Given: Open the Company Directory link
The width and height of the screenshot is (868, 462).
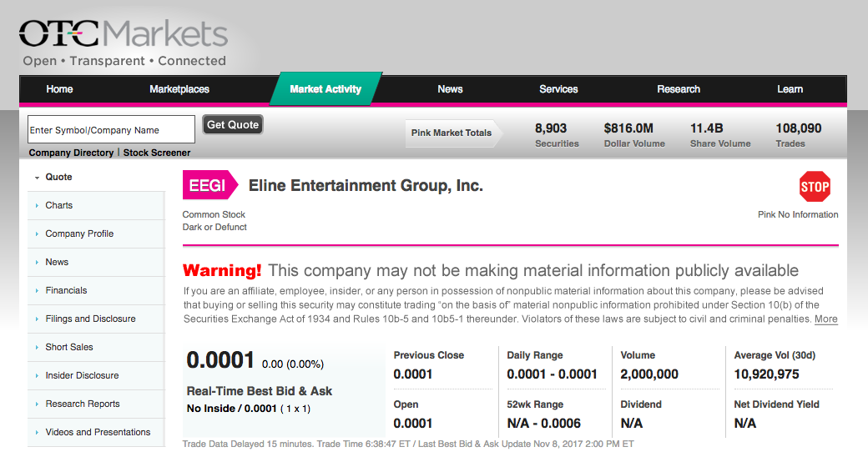Looking at the screenshot, I should 71,153.
